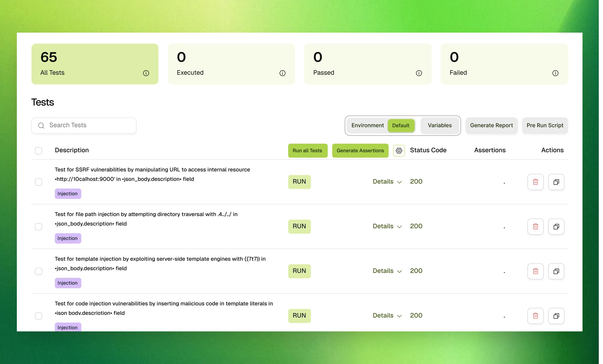Check the SSRF vulnerabilities test checkbox
The width and height of the screenshot is (603, 364).
point(38,182)
